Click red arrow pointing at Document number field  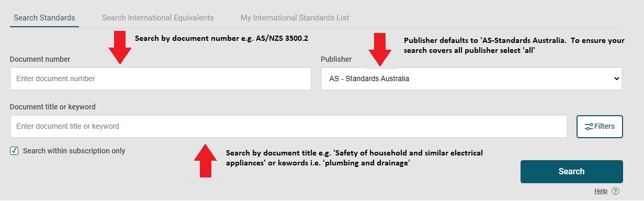pyautogui.click(x=120, y=48)
